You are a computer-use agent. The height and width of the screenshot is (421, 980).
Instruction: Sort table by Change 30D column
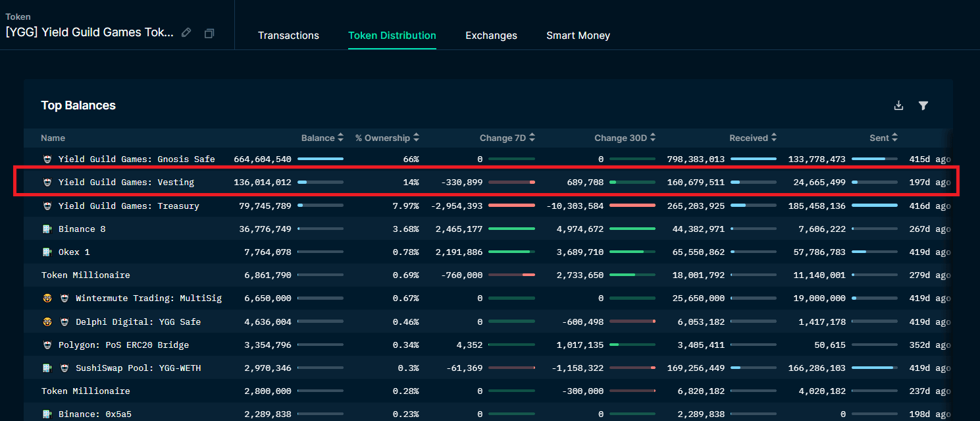(625, 138)
